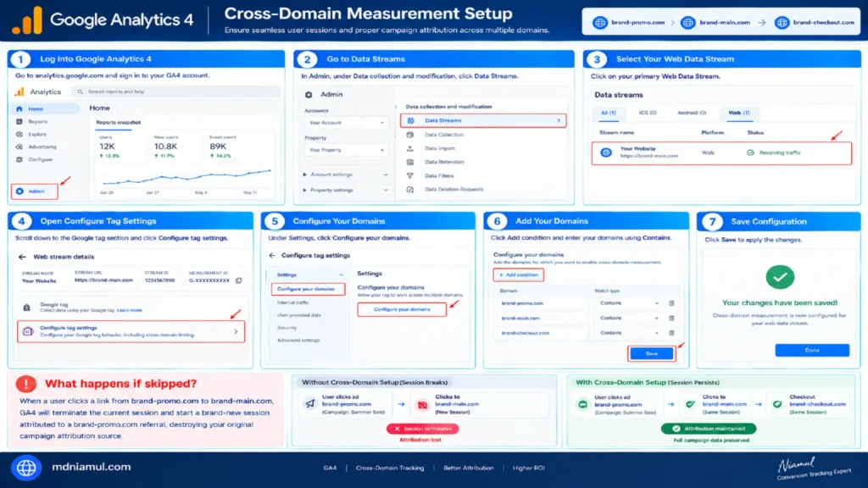Viewport: 868px width, 488px height.
Task: Select the Your Website stream row
Action: 721,153
